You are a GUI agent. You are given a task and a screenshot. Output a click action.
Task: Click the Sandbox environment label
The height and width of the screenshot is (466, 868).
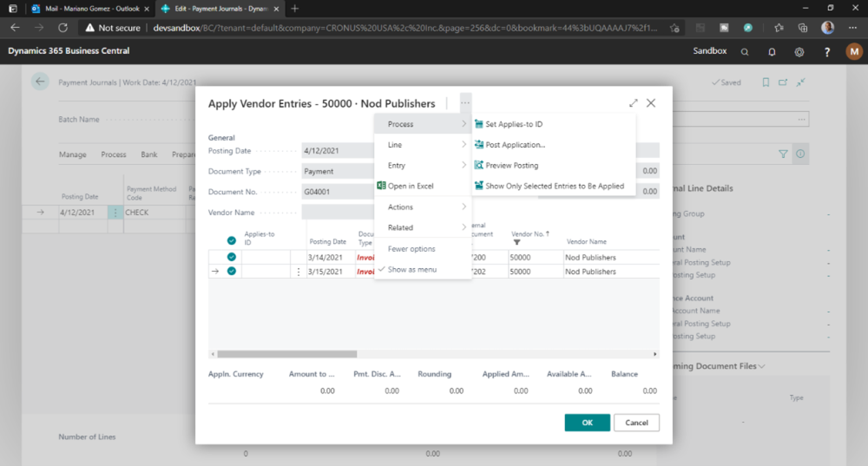[x=710, y=50]
